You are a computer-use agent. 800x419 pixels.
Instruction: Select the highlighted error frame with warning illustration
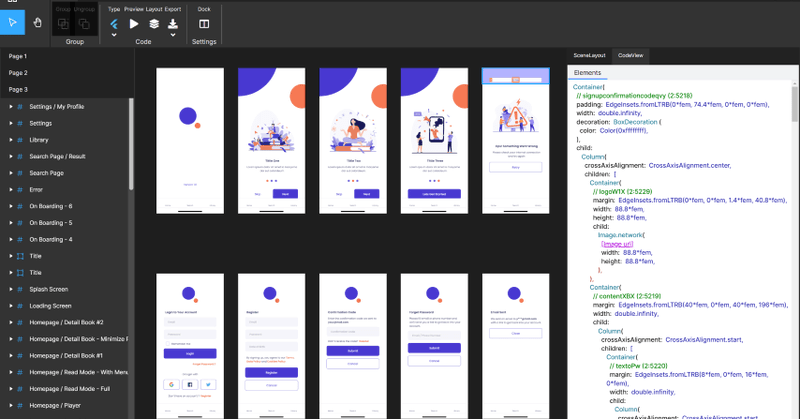coord(516,141)
